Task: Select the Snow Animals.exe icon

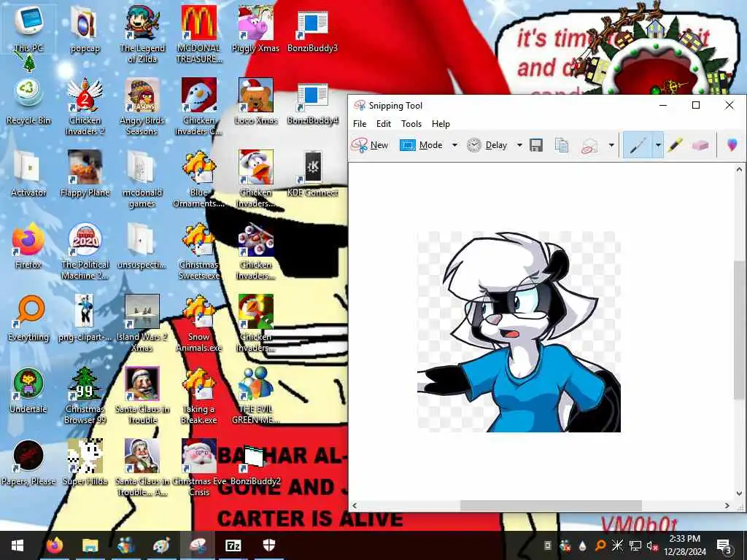Action: coord(198,324)
